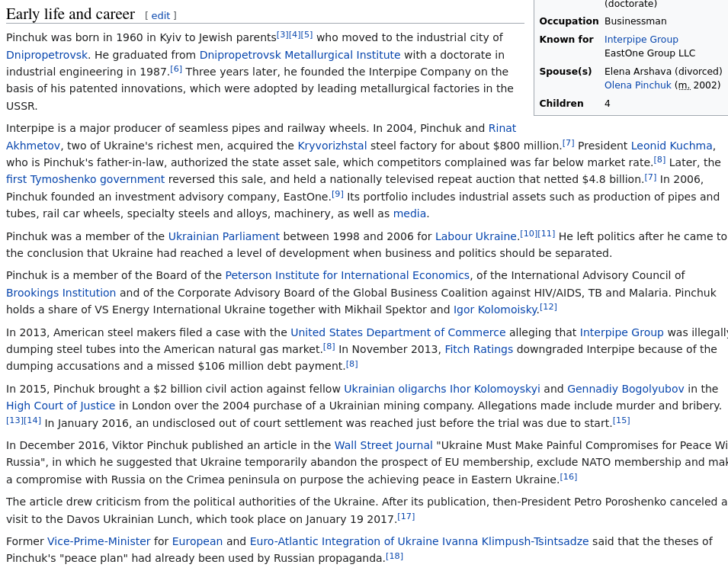
Task: Open the Kryvorizhstal steel factory link
Action: click(x=332, y=146)
